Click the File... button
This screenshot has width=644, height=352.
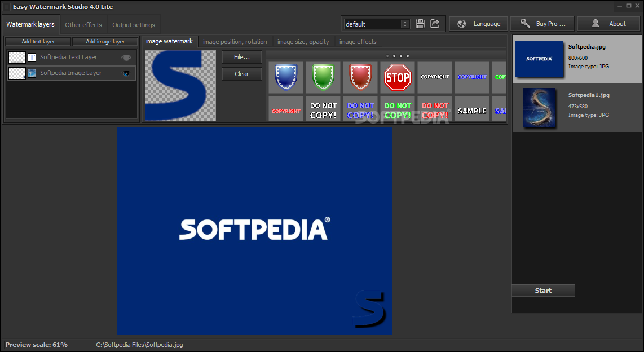click(x=242, y=57)
